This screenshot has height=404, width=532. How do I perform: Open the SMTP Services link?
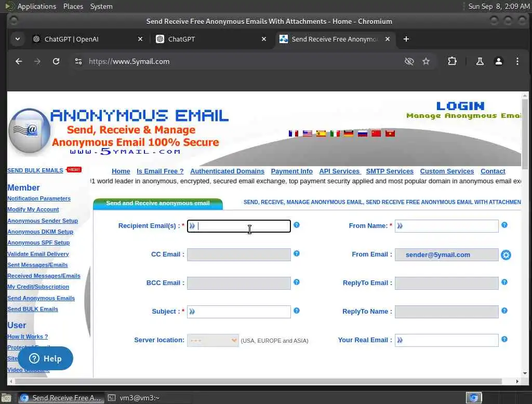390,171
